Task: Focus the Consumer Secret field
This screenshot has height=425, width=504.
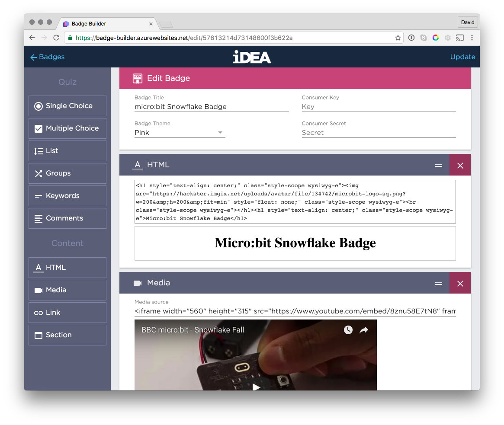Action: click(379, 133)
